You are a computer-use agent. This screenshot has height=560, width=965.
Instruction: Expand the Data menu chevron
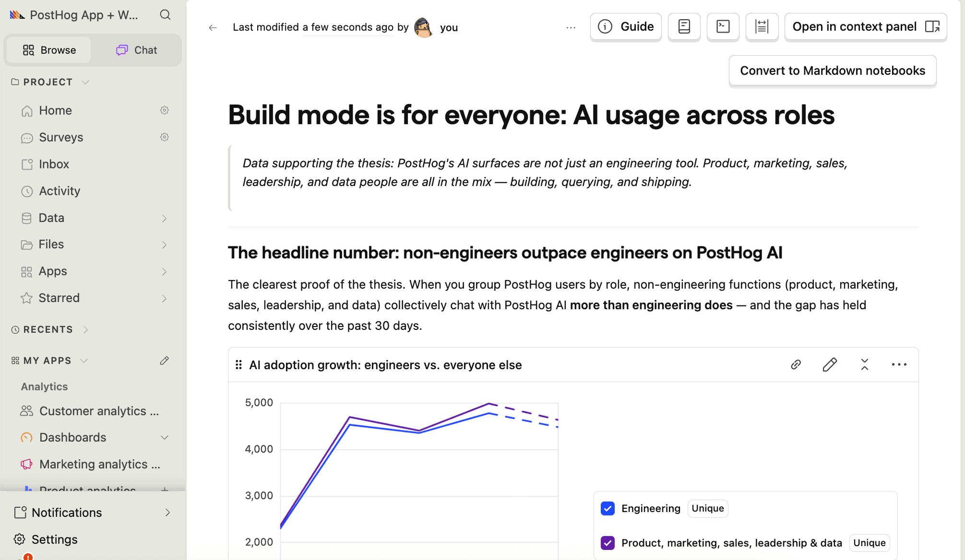pos(164,218)
